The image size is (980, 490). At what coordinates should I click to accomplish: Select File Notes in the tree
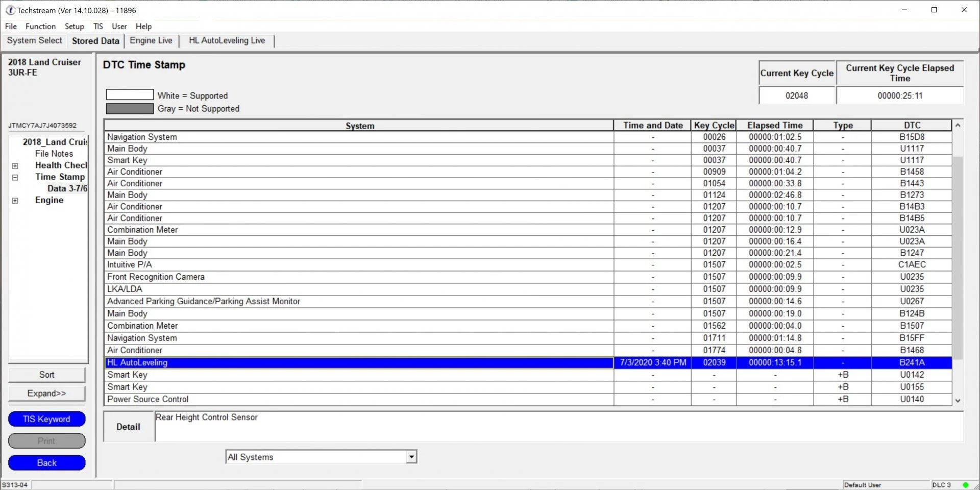(54, 154)
